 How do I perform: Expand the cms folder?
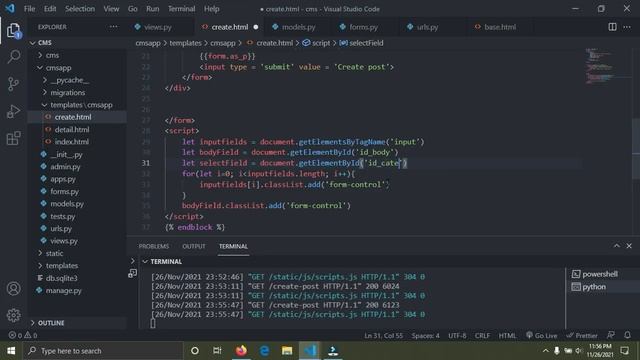point(40,55)
